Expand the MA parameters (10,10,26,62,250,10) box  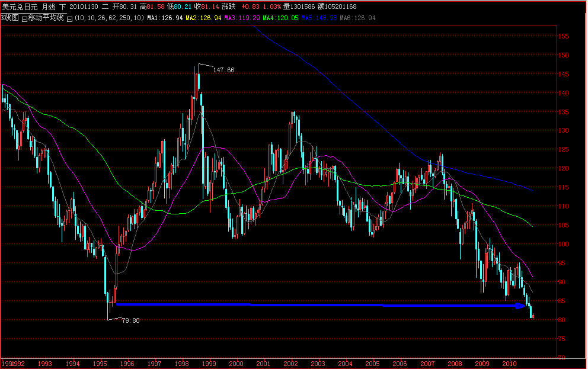pyautogui.click(x=69, y=19)
